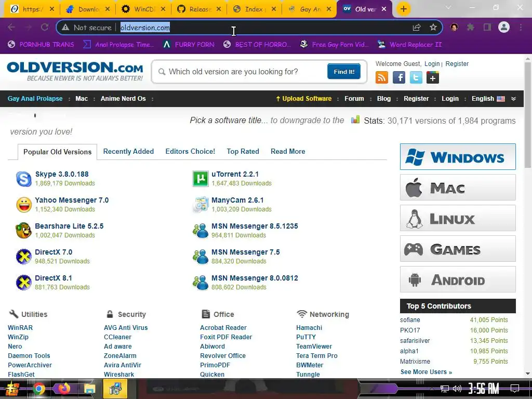532x399 pixels.
Task: Select the Android platform button
Action: 458,279
